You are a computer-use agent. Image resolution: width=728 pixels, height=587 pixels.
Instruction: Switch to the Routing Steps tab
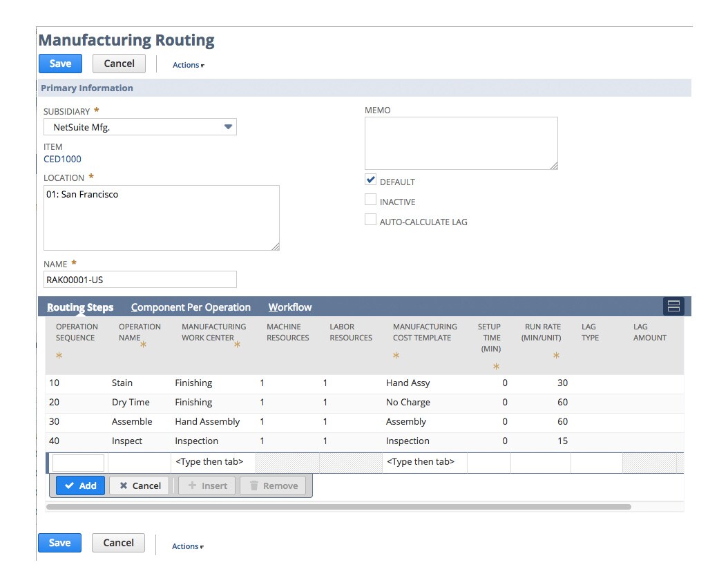point(80,307)
